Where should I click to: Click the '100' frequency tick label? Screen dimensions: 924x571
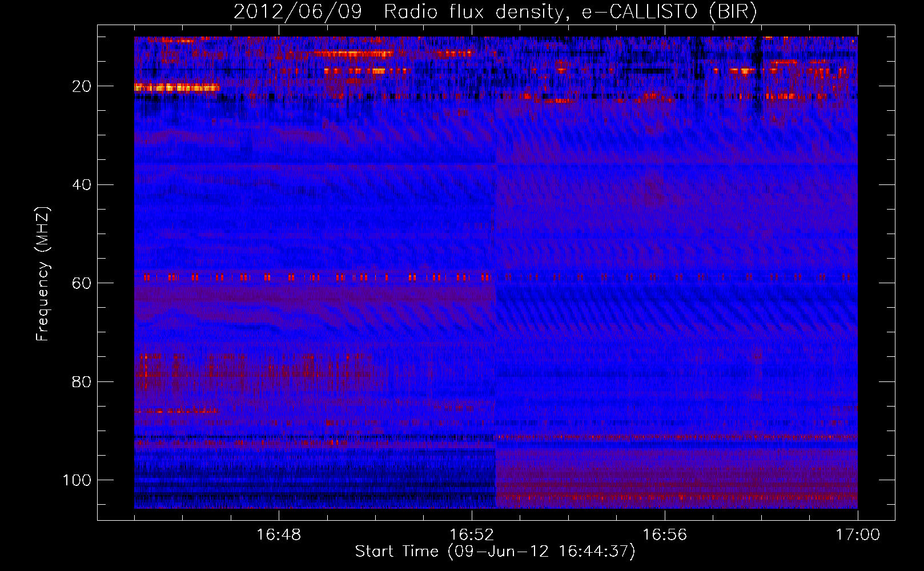coord(77,480)
